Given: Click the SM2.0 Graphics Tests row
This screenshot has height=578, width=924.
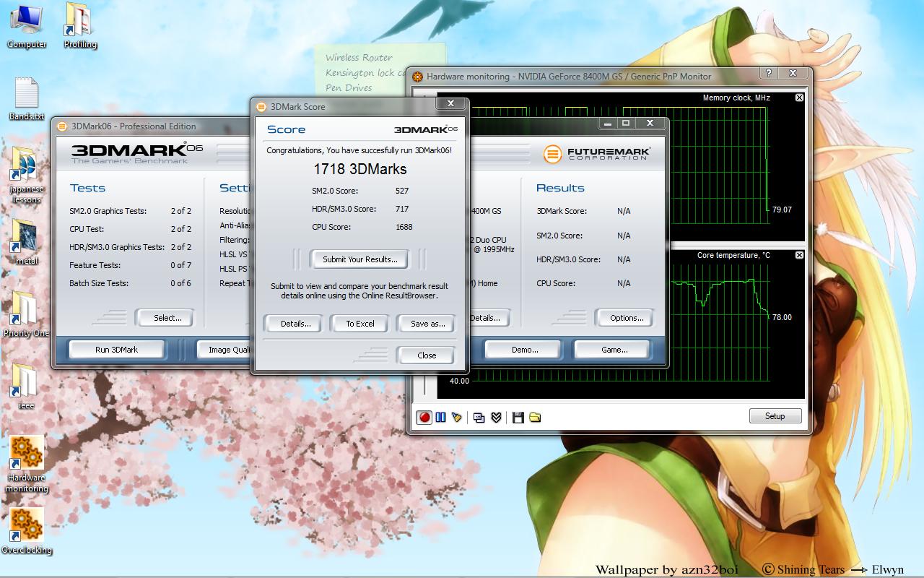Looking at the screenshot, I should click(x=130, y=211).
